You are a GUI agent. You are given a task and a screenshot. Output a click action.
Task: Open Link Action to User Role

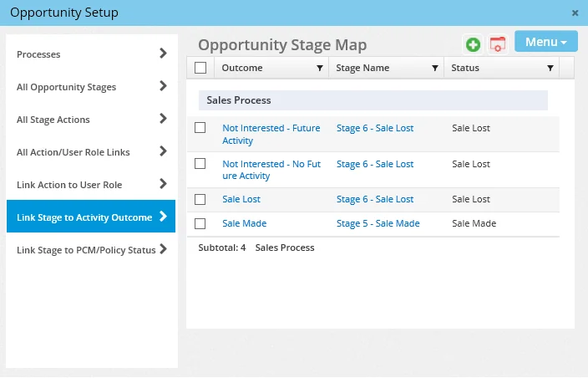pos(91,185)
